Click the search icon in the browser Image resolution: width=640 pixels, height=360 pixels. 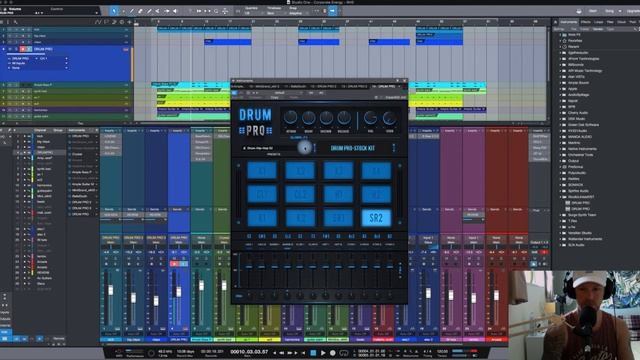coord(636,29)
